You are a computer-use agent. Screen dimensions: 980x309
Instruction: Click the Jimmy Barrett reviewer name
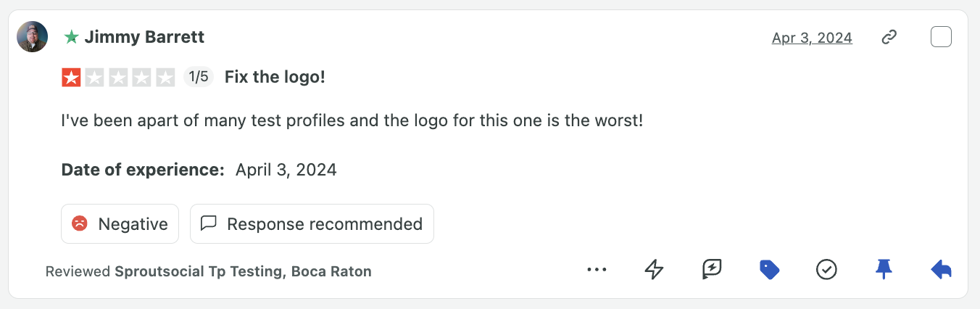click(144, 37)
